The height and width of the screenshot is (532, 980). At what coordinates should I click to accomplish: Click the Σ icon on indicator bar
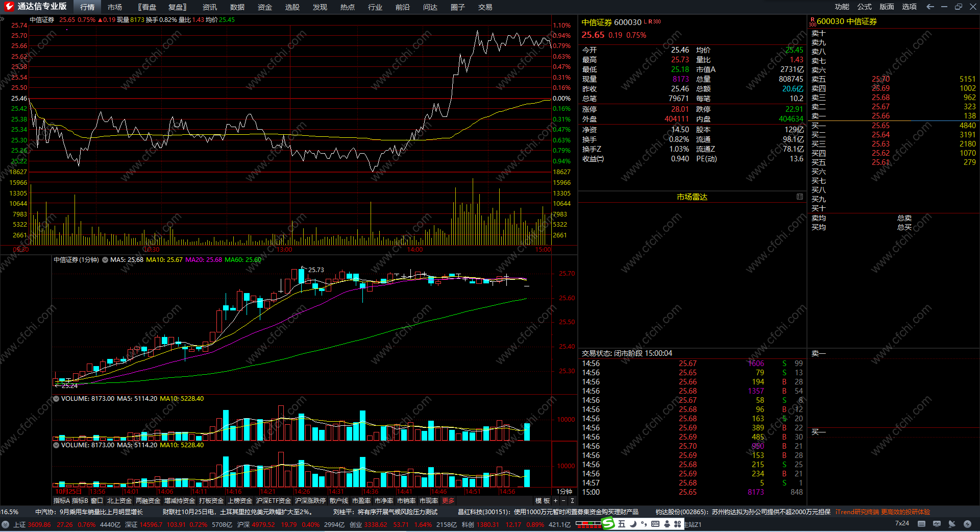572,501
